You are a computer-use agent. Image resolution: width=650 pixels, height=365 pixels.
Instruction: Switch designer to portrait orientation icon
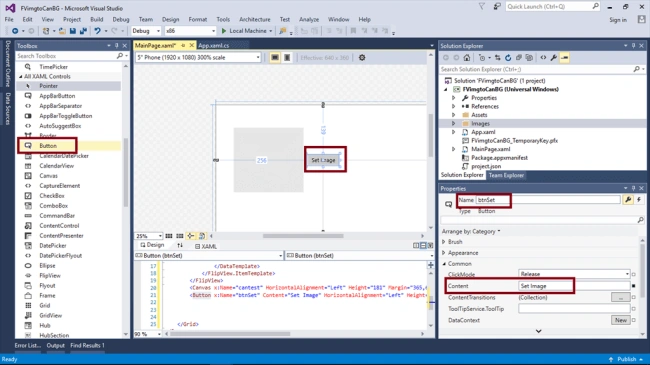[x=287, y=58]
